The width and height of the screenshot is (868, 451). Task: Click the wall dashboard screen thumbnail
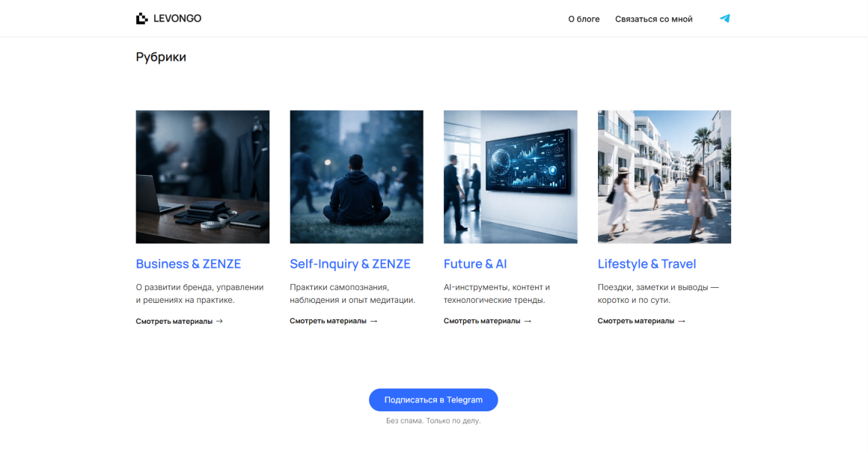510,177
